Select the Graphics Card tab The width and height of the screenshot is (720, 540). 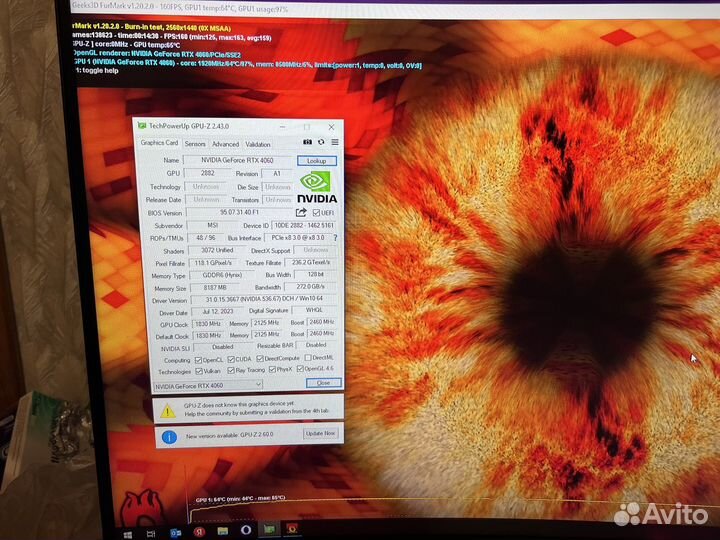point(159,143)
